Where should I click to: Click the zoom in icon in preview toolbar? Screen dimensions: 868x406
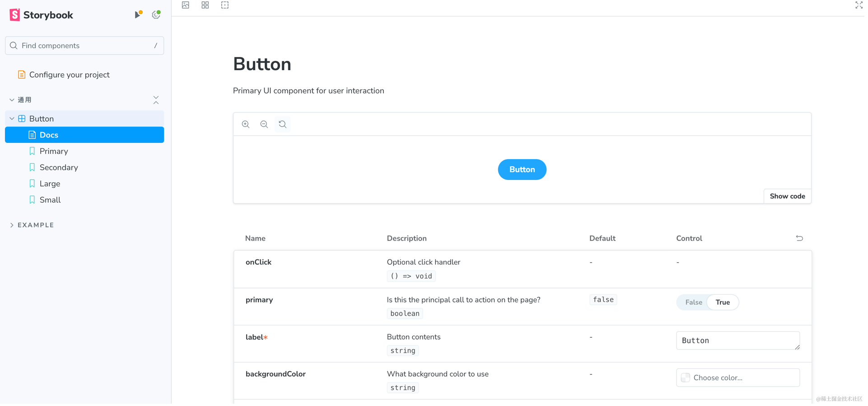(246, 124)
